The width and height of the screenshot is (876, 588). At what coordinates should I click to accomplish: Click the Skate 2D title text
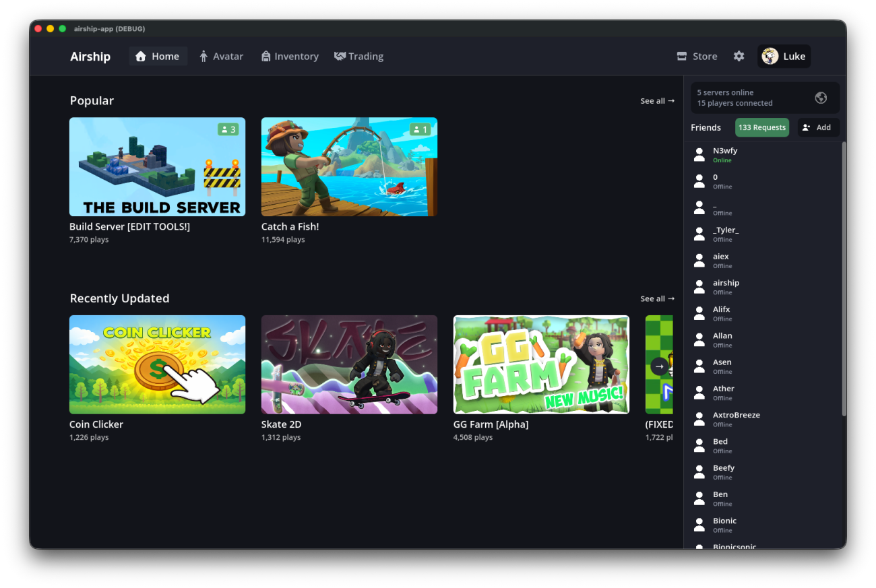[282, 424]
